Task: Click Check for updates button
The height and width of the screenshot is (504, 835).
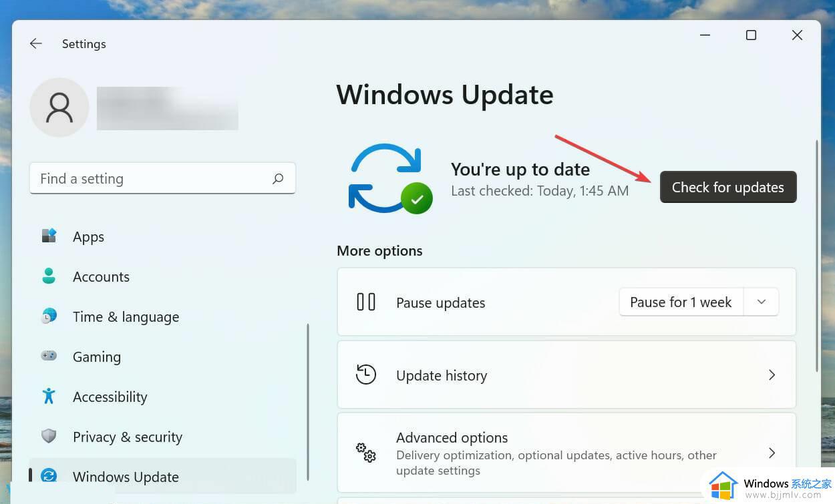Action: click(728, 187)
